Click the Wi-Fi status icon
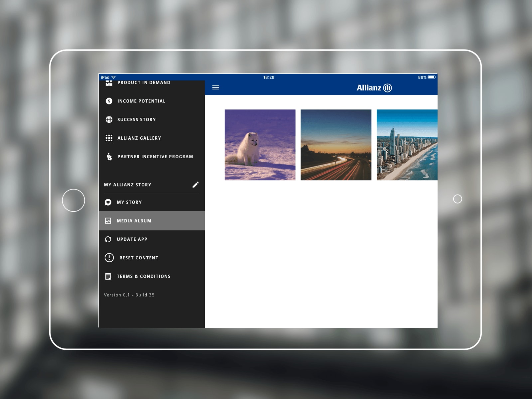 (113, 77)
